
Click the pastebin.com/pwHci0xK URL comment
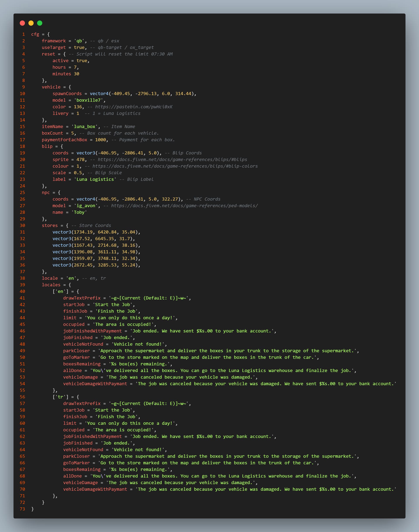130,107
